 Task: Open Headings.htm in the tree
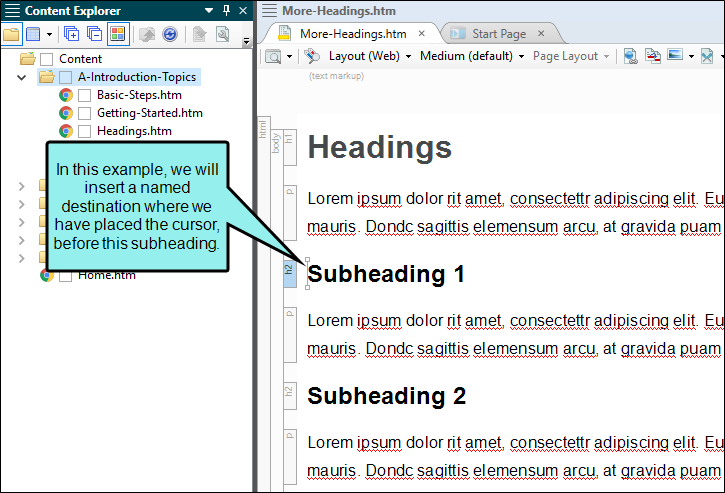coord(134,131)
